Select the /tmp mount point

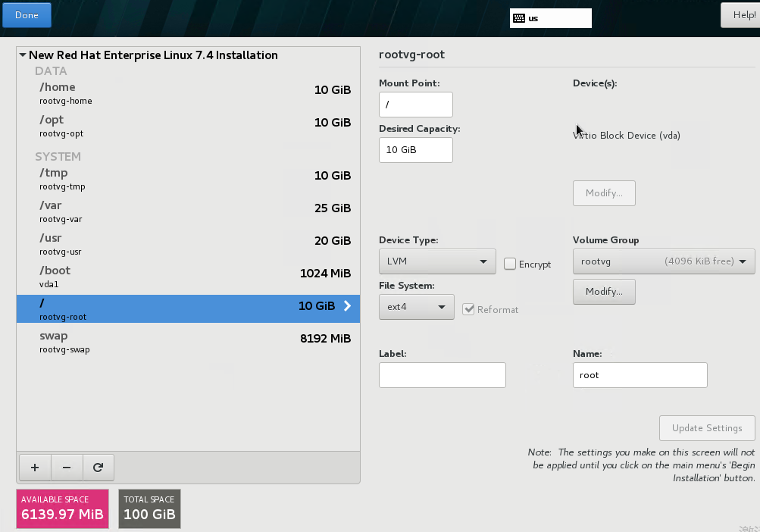(188, 179)
